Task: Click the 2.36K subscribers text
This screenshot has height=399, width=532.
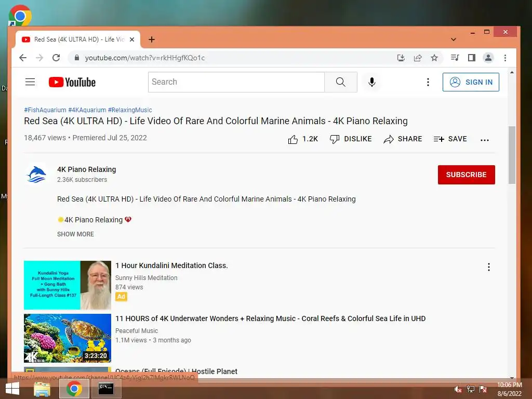Action: [82, 179]
